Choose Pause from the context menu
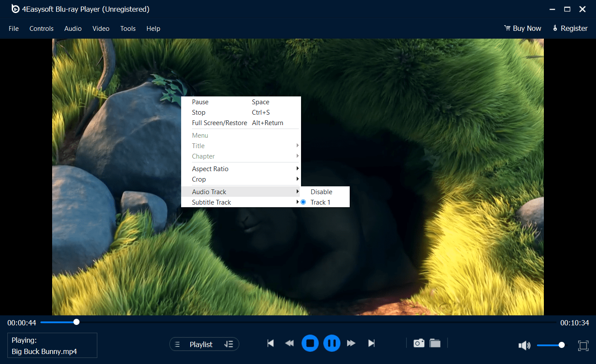The height and width of the screenshot is (364, 596). pos(241,102)
